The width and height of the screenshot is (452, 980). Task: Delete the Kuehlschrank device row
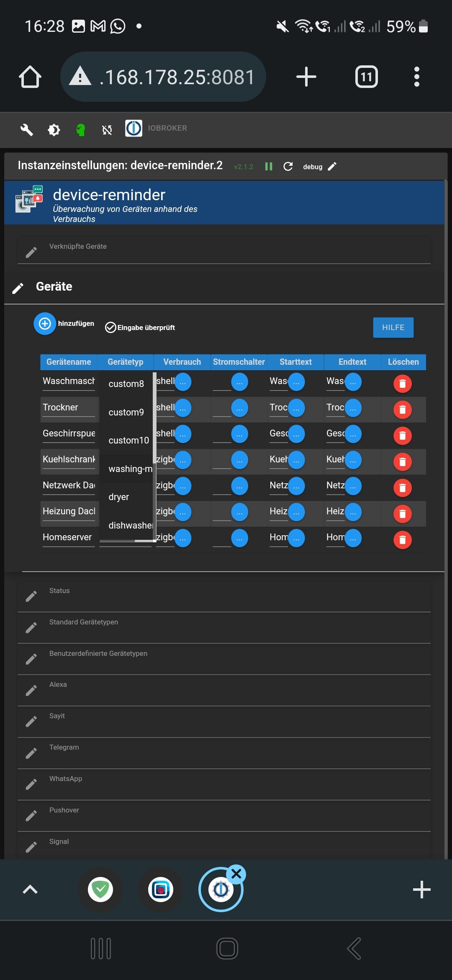coord(403,462)
